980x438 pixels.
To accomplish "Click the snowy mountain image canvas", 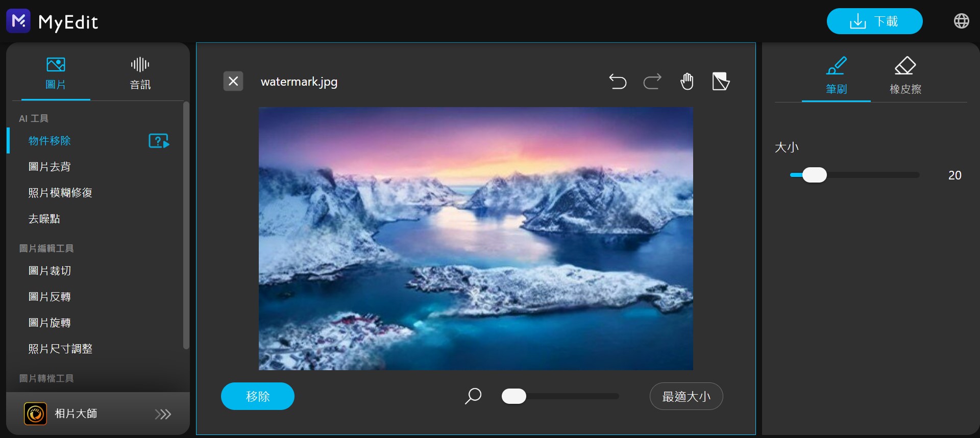I will [476, 239].
